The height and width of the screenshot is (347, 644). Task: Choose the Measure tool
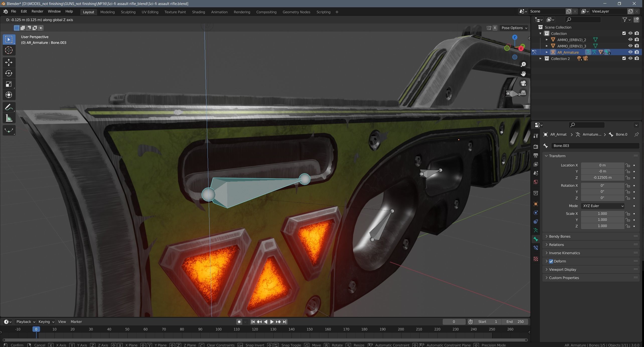9,118
